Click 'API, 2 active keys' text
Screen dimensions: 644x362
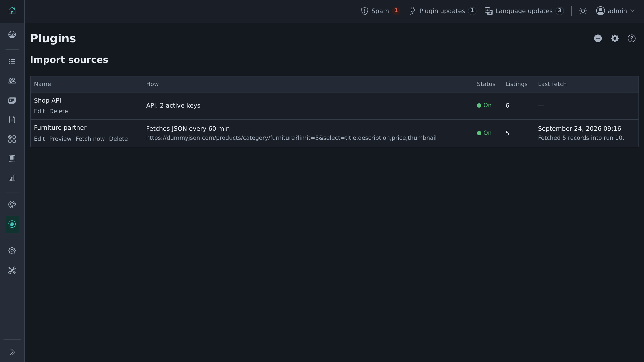pyautogui.click(x=173, y=105)
